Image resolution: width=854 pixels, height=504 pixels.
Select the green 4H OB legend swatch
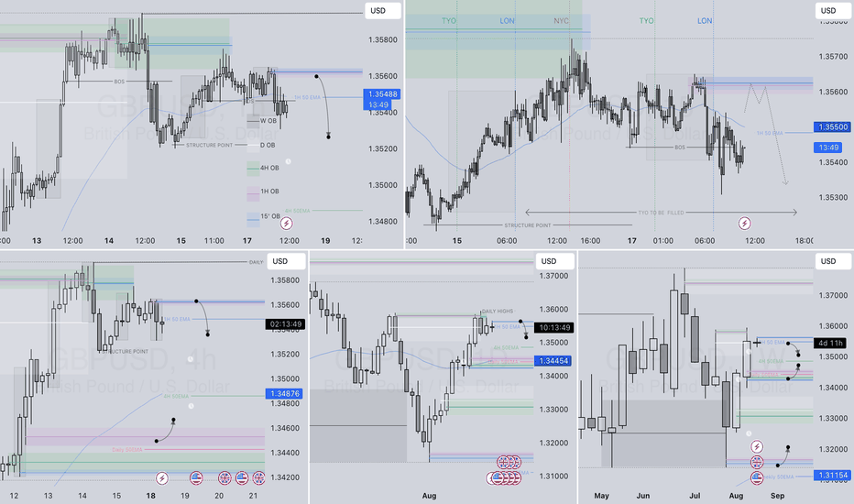[253, 168]
